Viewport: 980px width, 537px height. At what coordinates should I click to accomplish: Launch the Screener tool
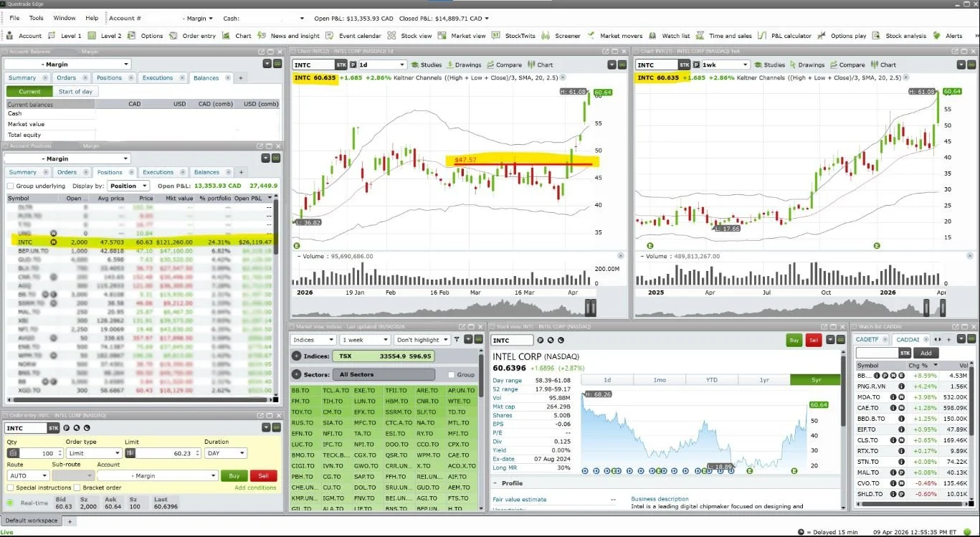click(561, 36)
